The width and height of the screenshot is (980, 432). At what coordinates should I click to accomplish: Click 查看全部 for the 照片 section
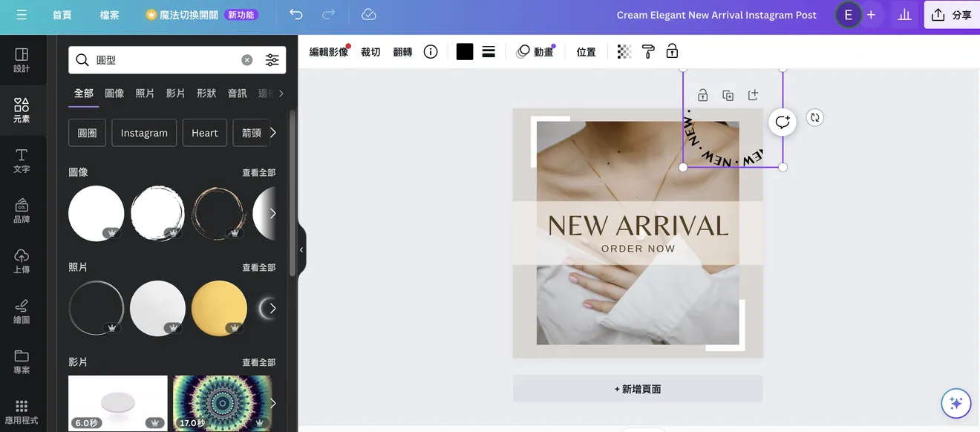tap(258, 267)
